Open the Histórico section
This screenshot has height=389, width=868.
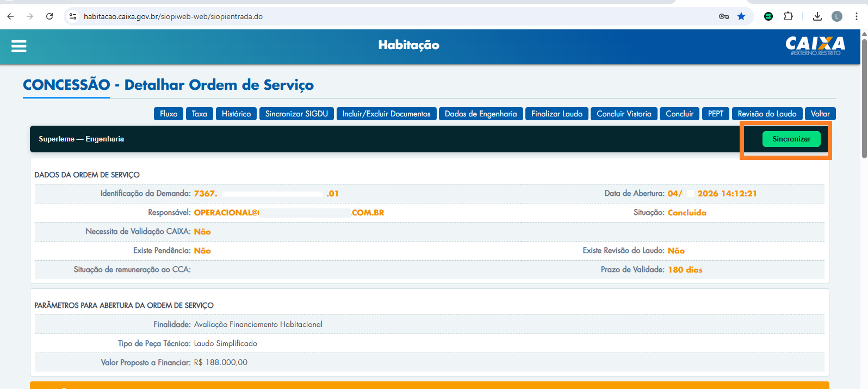(236, 114)
